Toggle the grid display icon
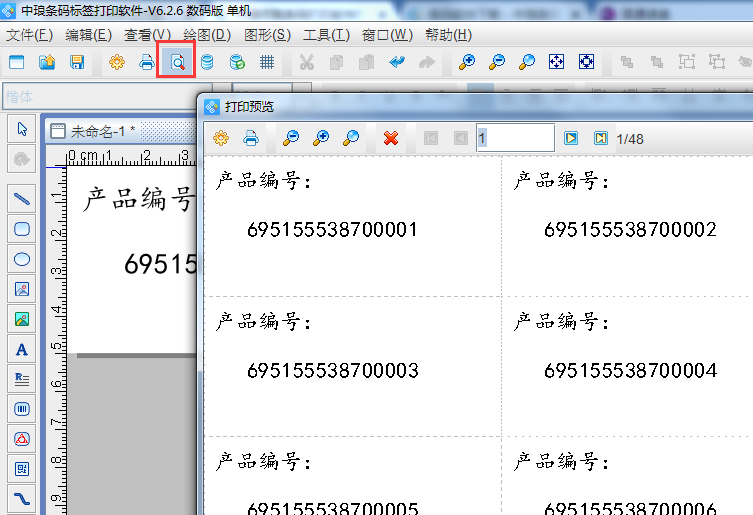 click(x=267, y=62)
